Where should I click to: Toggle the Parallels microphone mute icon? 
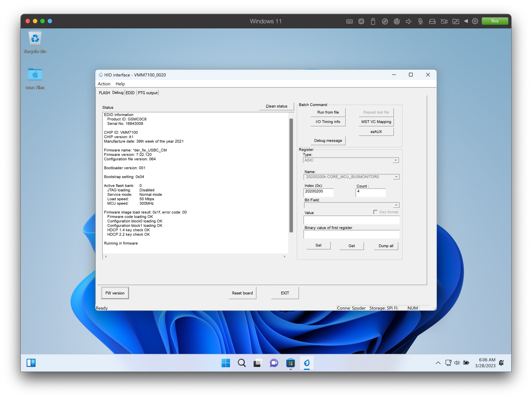click(420, 21)
